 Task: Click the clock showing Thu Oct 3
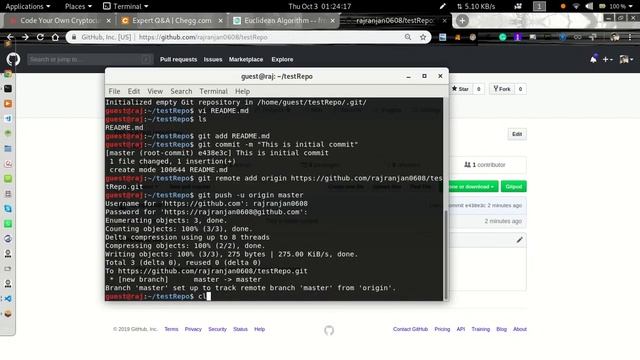coord(320,6)
